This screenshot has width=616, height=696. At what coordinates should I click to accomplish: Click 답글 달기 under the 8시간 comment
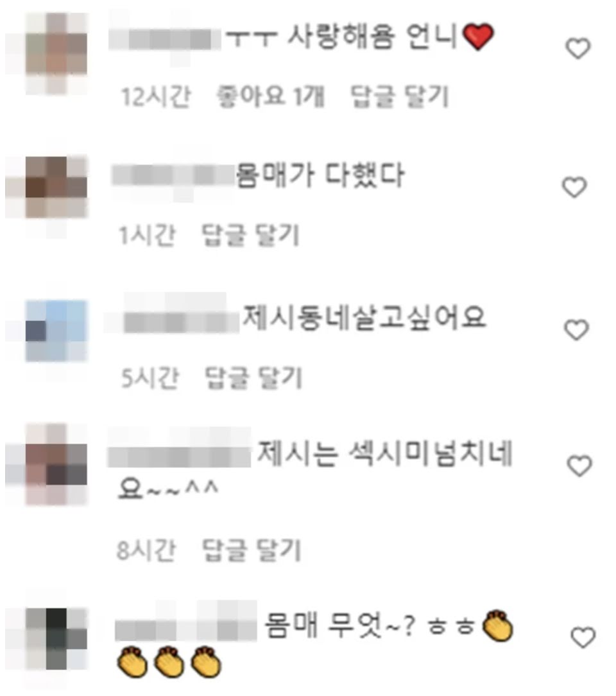[x=252, y=550]
